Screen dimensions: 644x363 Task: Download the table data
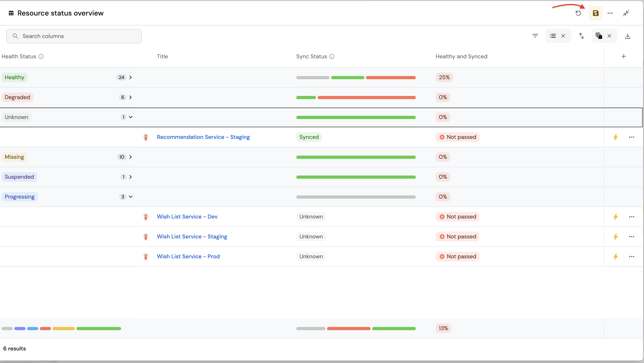point(627,36)
